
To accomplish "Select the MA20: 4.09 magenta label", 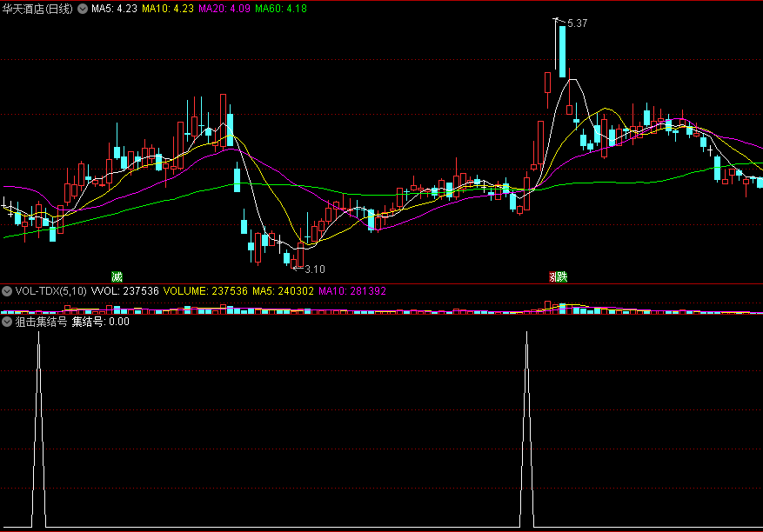I will click(224, 9).
